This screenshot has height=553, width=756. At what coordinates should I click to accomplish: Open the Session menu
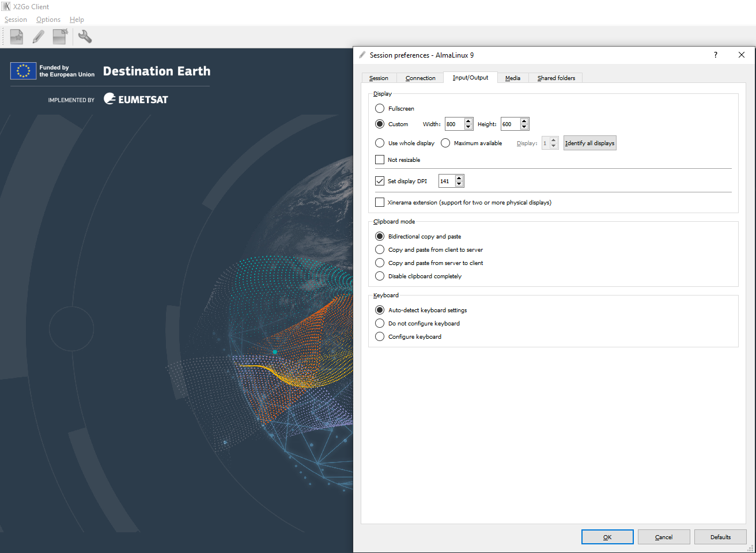coord(16,20)
